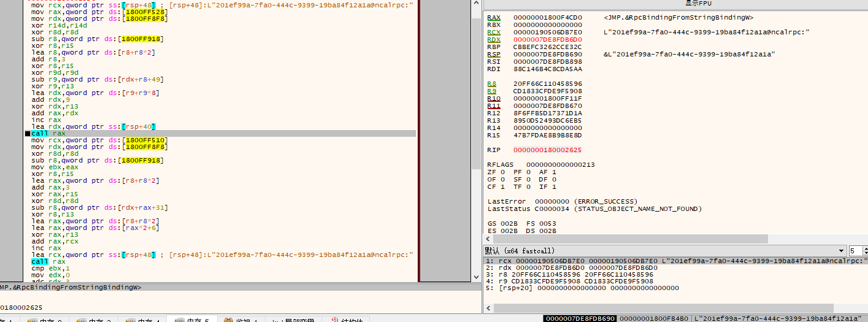868x322 pixels.
Task: Toggle the AF flag value
Action: pos(554,172)
